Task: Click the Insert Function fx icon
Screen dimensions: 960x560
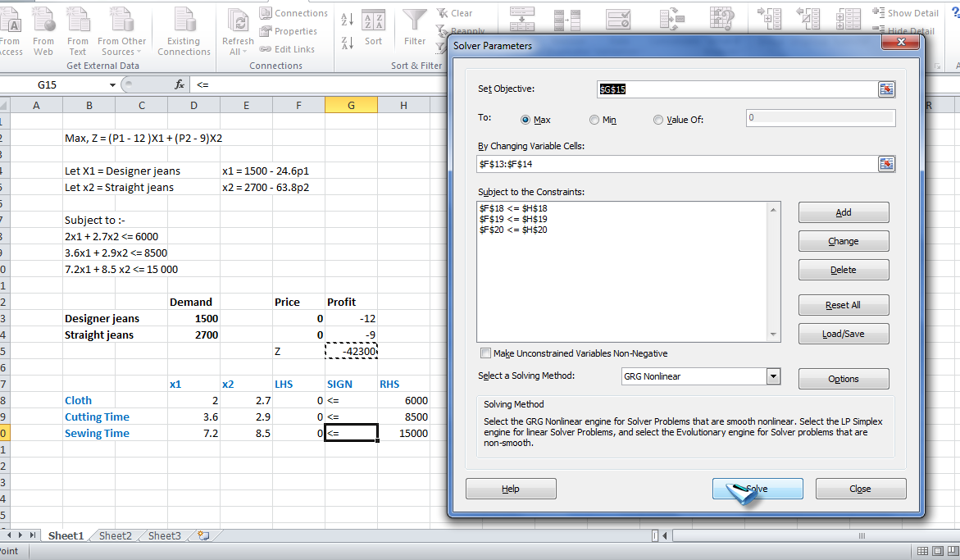Action: pos(180,84)
